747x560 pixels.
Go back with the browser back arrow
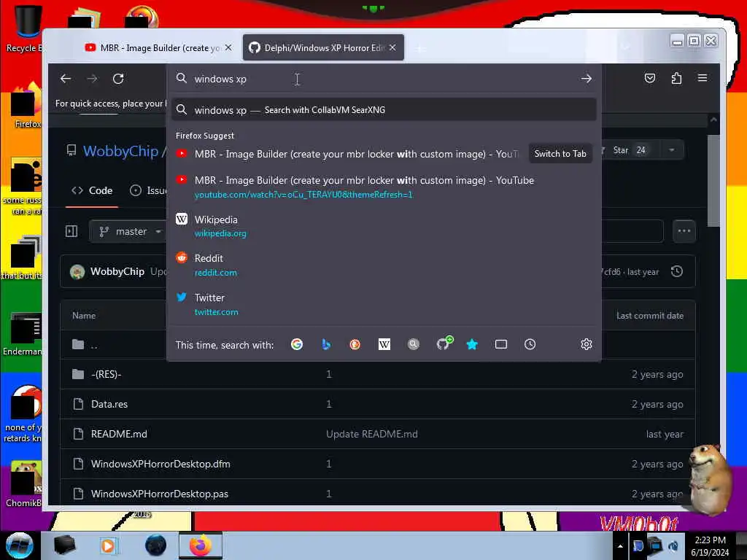point(66,79)
